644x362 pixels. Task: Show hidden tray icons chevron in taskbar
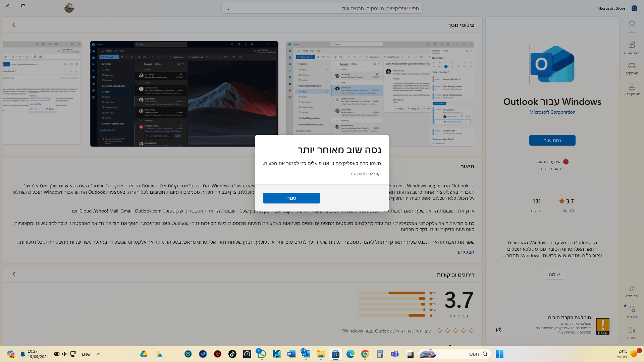pyautogui.click(x=99, y=354)
